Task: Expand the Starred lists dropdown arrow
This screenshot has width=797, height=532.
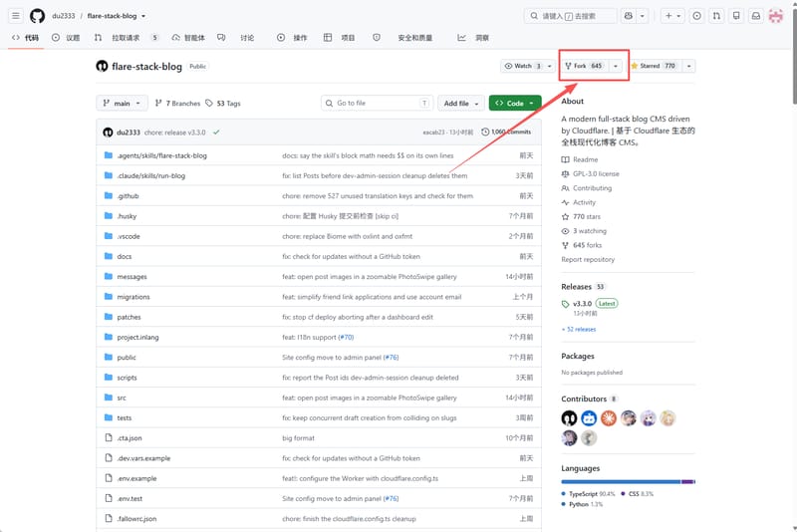Action: coord(688,66)
